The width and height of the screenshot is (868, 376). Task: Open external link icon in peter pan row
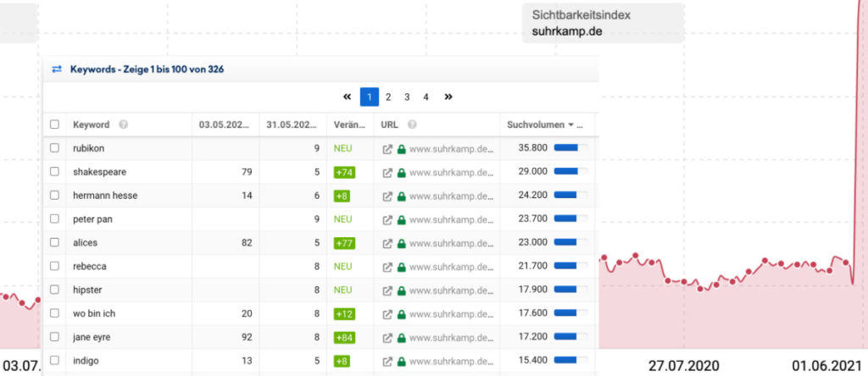point(387,219)
